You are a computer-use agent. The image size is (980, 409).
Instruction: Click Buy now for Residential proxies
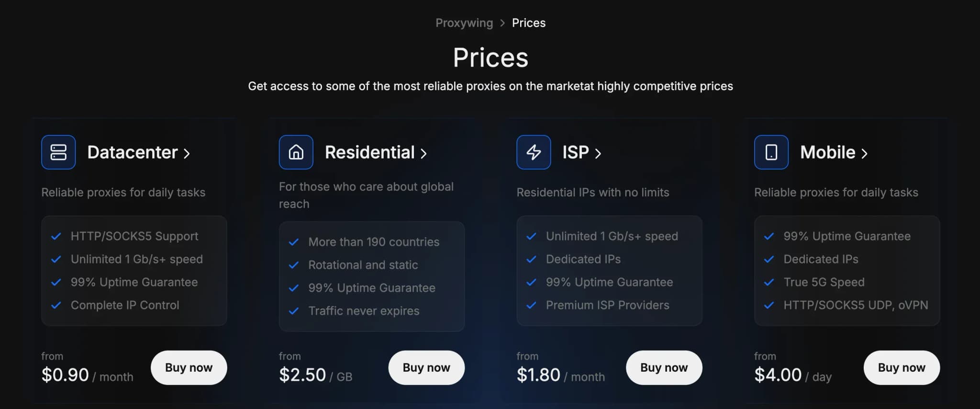click(426, 367)
